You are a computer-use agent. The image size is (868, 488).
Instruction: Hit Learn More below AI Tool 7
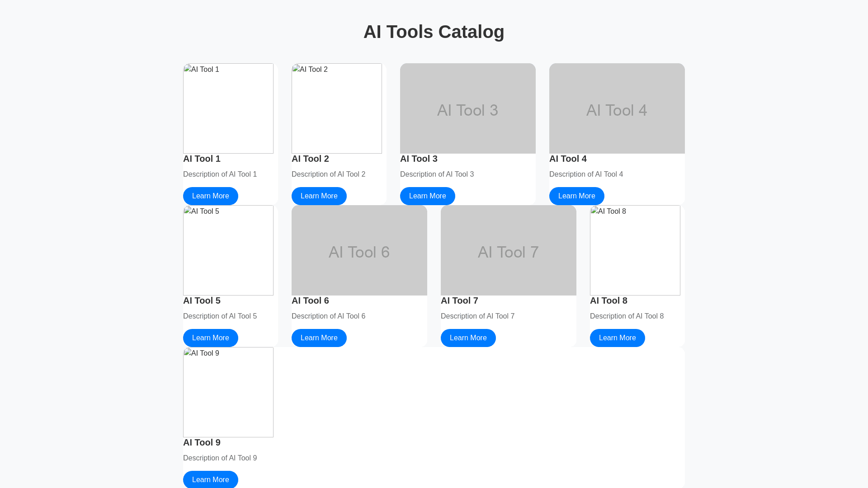tap(468, 338)
